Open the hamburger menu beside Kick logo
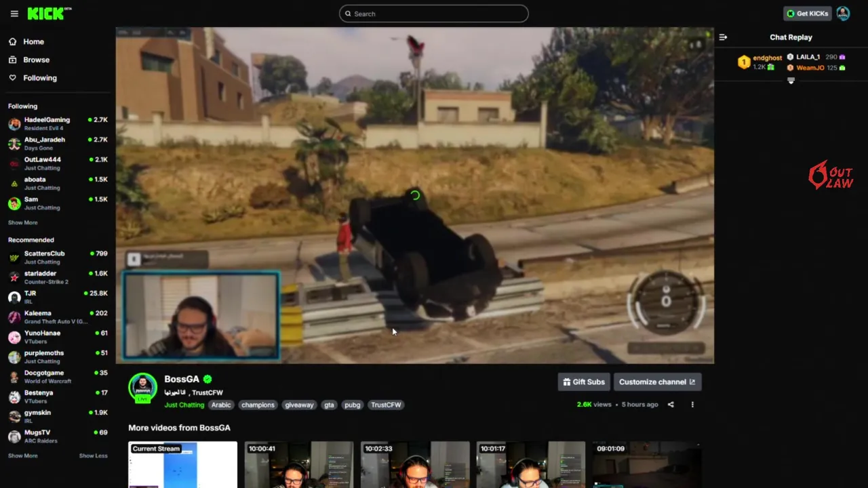The height and width of the screenshot is (488, 868). coord(14,14)
